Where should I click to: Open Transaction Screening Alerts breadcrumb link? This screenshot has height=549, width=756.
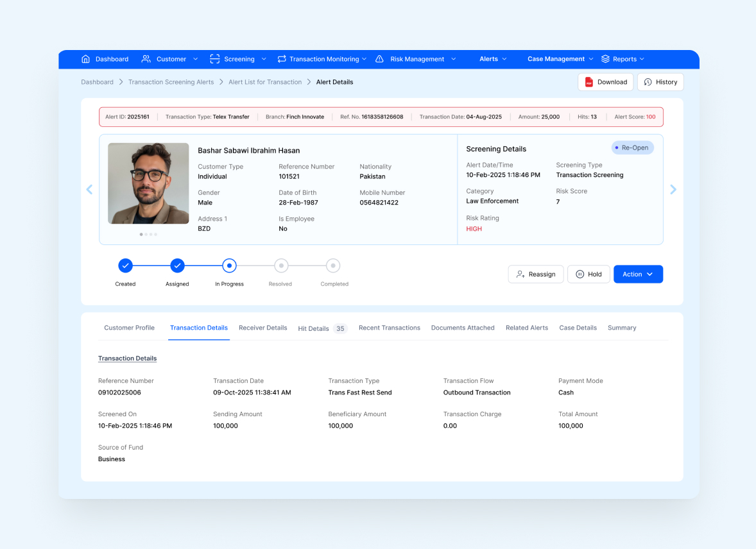click(171, 82)
